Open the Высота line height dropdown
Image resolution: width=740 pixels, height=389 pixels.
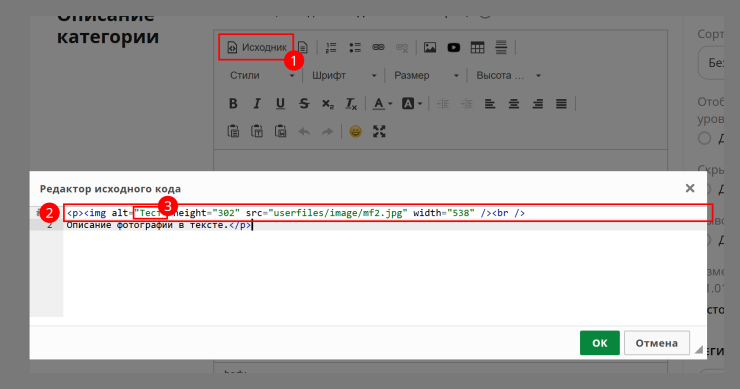pyautogui.click(x=508, y=76)
